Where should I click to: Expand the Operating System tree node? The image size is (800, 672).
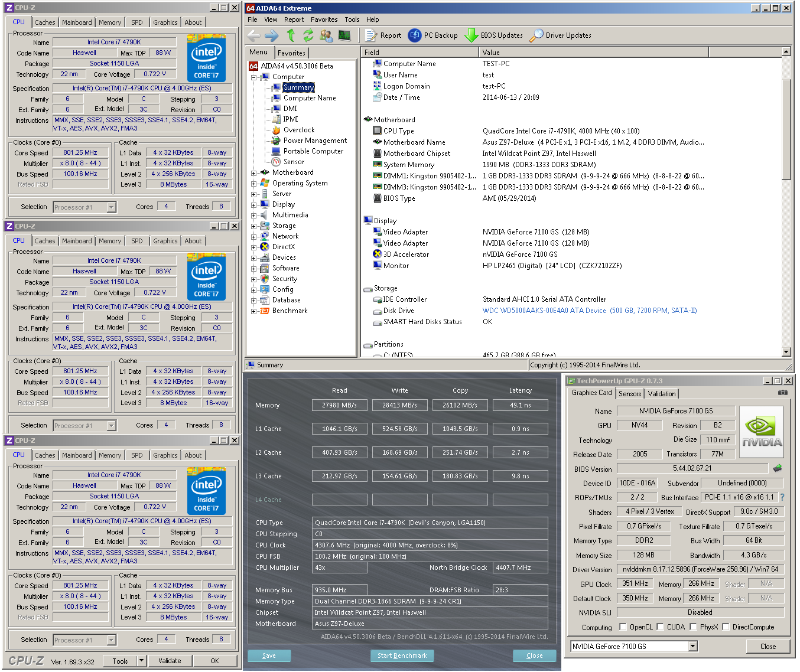coord(253,184)
